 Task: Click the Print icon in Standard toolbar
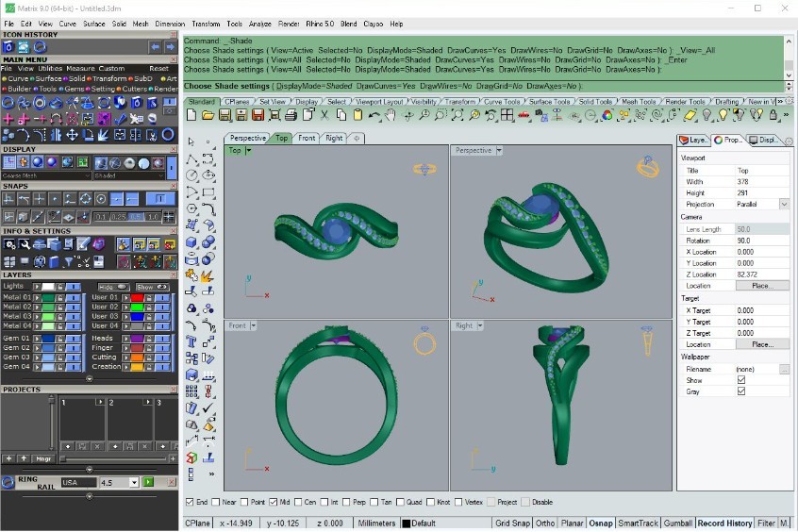[x=291, y=114]
